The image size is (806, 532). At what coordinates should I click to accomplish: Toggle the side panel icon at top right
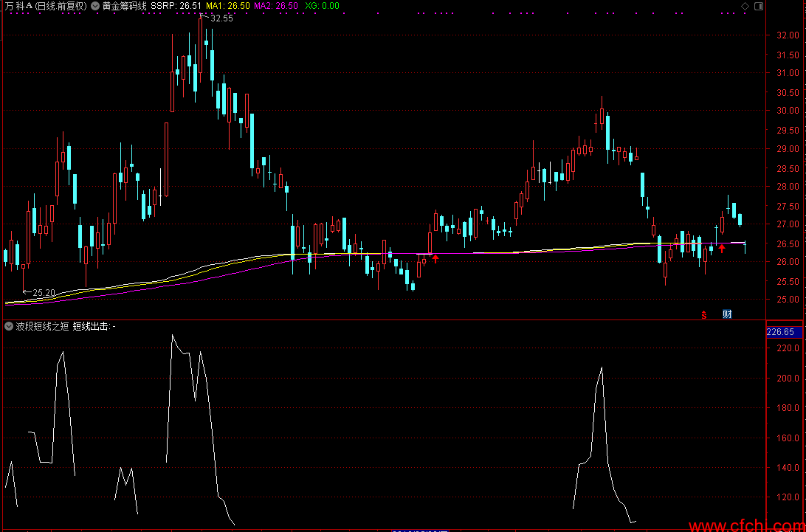click(x=757, y=6)
